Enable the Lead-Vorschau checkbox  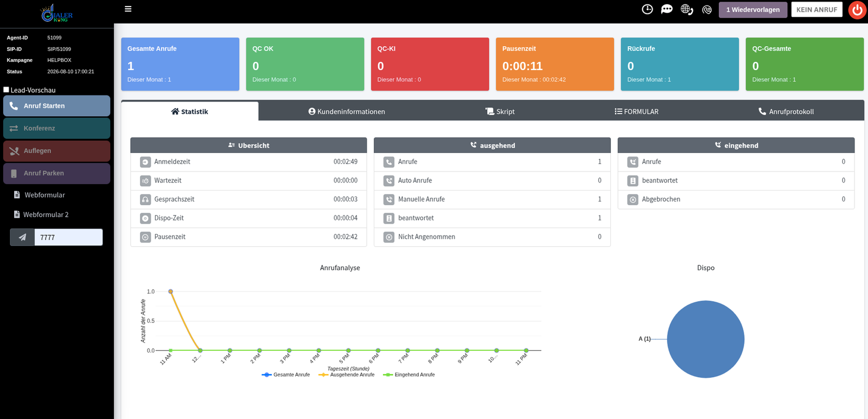[x=7, y=90]
